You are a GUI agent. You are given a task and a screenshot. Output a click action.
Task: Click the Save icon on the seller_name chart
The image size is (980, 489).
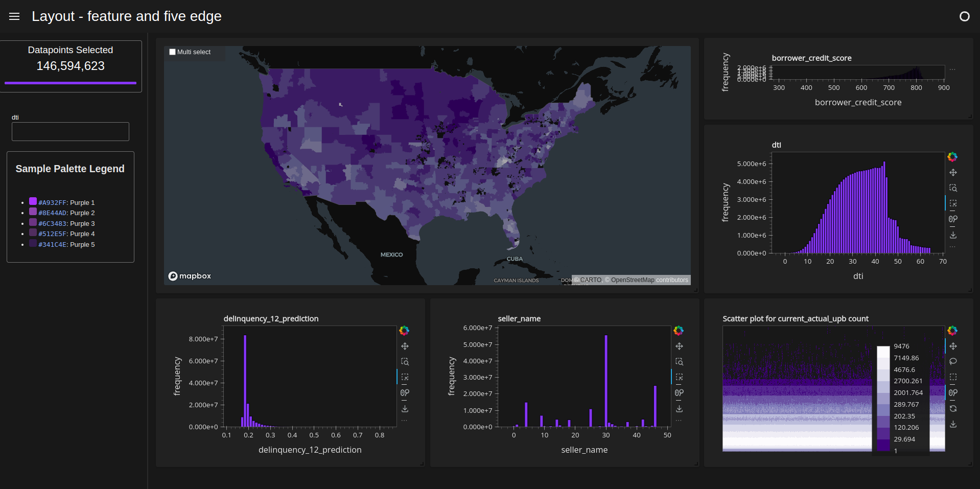click(x=679, y=409)
